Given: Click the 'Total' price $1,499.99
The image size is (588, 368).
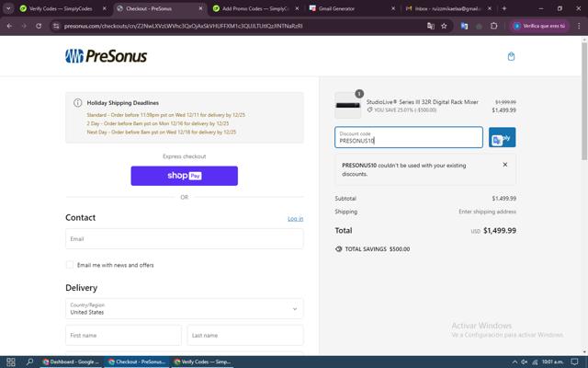Looking at the screenshot, I should click(500, 231).
